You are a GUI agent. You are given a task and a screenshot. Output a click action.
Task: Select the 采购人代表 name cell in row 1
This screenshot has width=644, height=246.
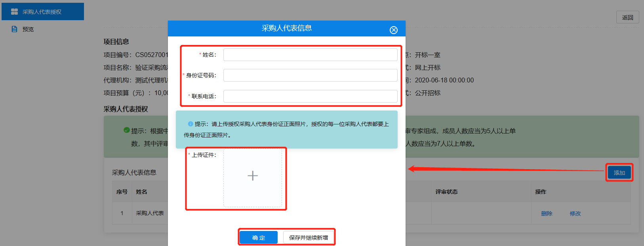[150, 213]
